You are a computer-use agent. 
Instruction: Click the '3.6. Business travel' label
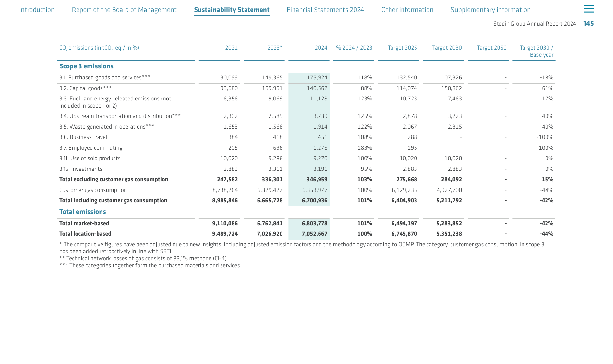click(x=83, y=137)
